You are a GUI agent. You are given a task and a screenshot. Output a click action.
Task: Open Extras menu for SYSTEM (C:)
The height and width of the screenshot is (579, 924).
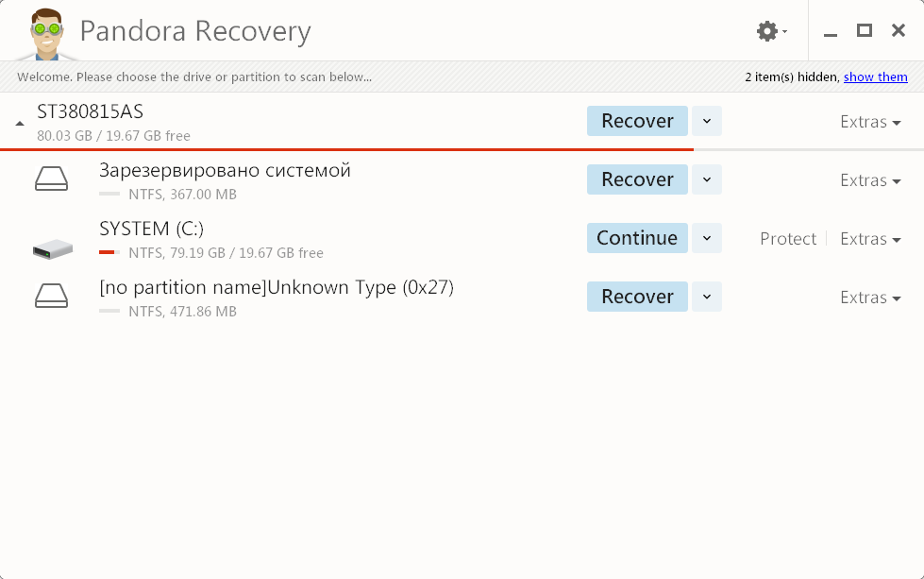[870, 238]
